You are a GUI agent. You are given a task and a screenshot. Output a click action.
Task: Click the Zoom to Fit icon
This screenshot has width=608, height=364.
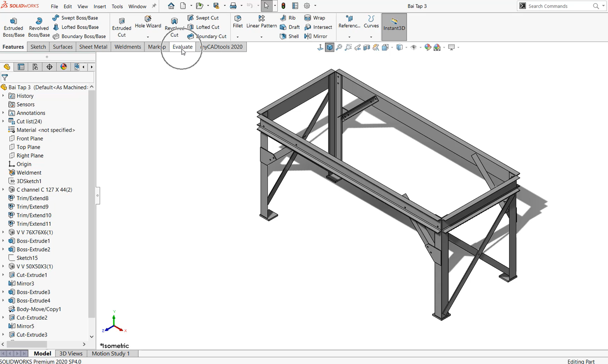[339, 47]
